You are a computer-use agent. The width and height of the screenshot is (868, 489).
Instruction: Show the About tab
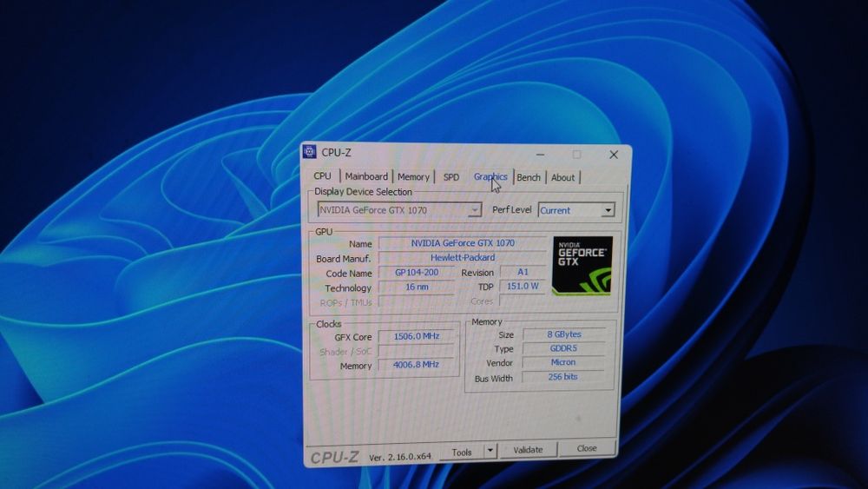[x=563, y=178]
